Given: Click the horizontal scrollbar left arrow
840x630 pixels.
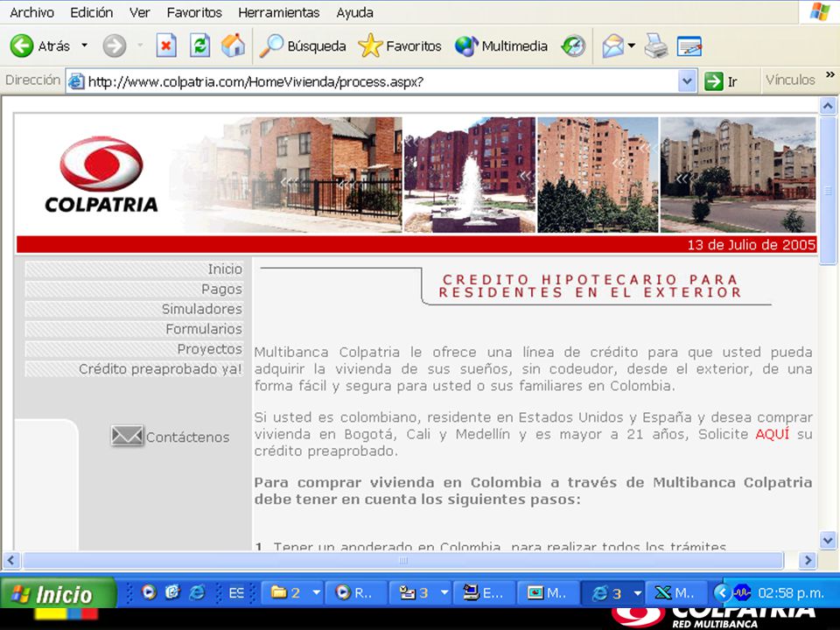Looking at the screenshot, I should coord(11,561).
